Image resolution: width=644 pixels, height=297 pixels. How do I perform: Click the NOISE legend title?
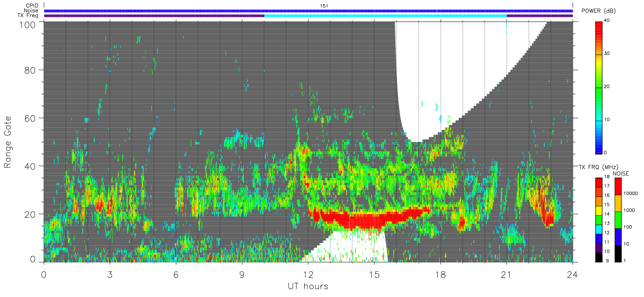click(621, 173)
